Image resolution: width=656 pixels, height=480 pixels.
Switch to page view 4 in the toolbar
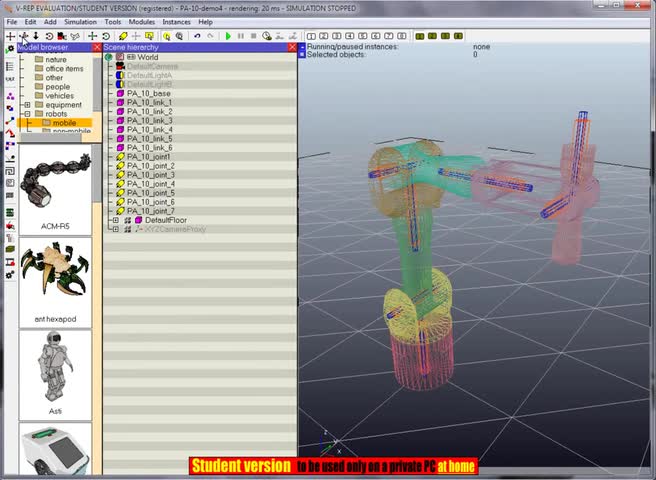[x=350, y=36]
